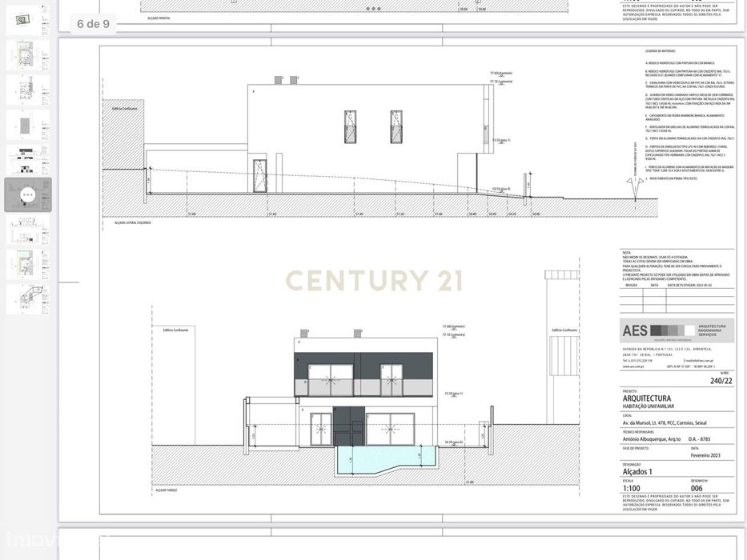Click the AES logo in the title block
Viewport: 747px width, 560px height.
point(677,330)
